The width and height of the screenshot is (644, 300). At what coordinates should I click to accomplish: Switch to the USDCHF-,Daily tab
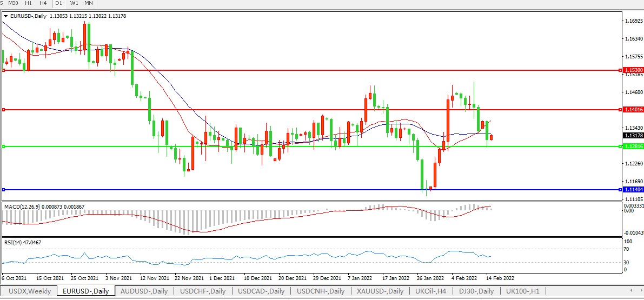click(x=203, y=291)
